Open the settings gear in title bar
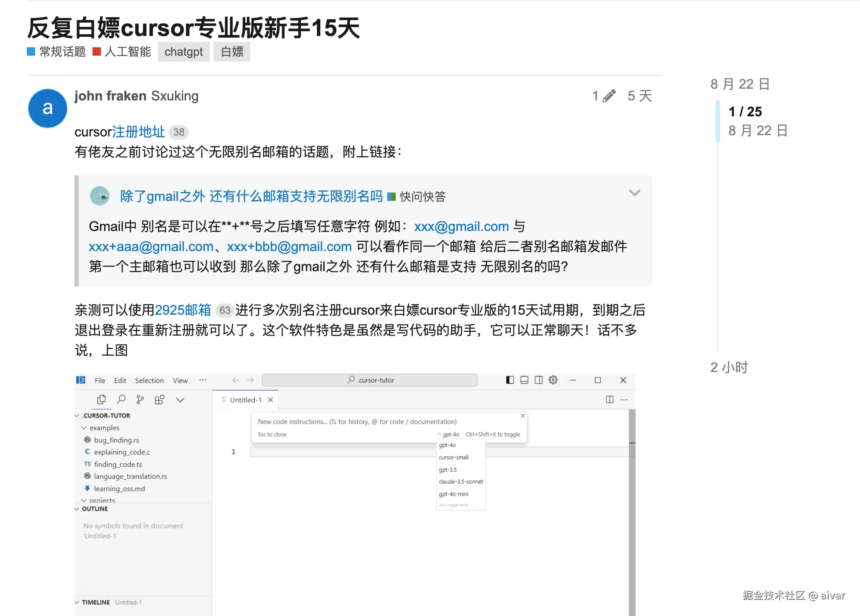The width and height of the screenshot is (860, 616). pos(553,380)
